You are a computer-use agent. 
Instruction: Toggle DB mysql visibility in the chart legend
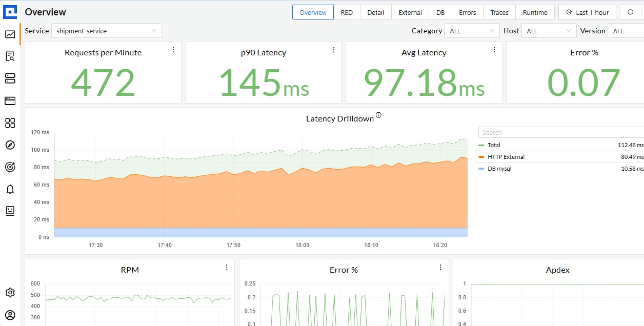pyautogui.click(x=499, y=168)
